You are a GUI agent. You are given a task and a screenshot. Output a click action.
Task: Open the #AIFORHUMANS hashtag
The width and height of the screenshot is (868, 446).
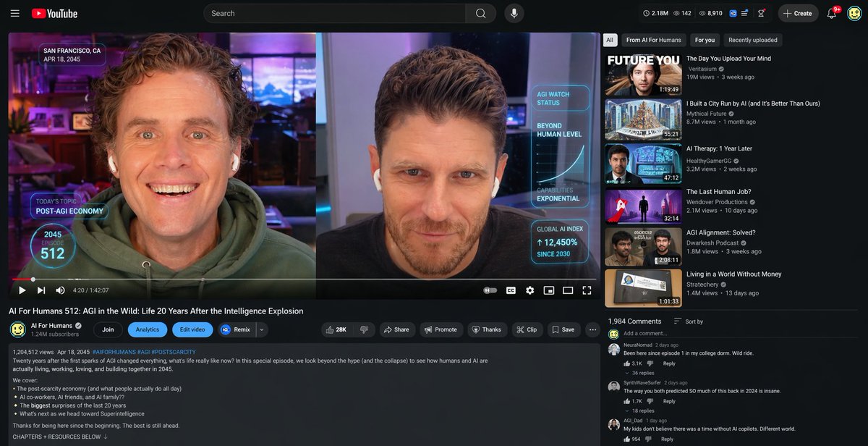click(x=114, y=352)
